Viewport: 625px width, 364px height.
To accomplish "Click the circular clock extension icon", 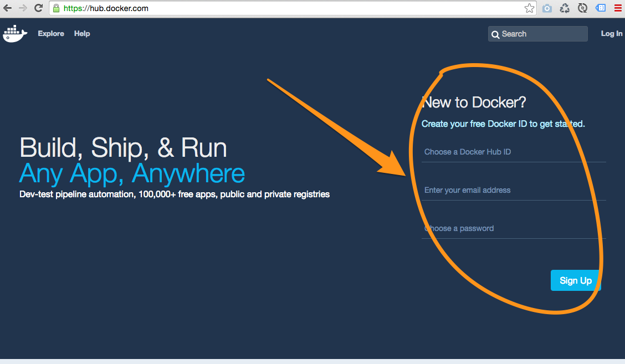I will 582,8.
